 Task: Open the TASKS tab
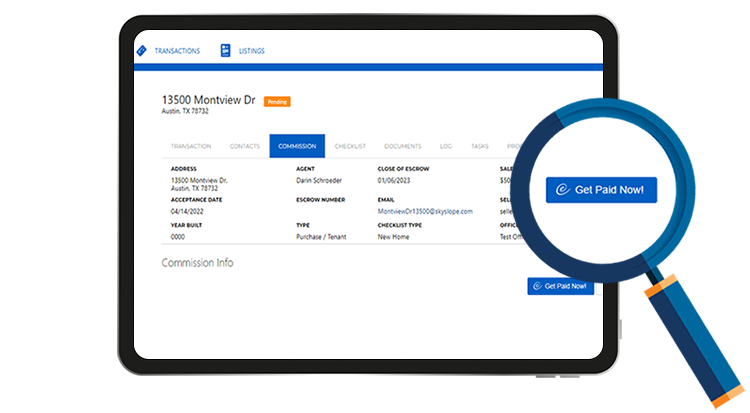coord(480,146)
